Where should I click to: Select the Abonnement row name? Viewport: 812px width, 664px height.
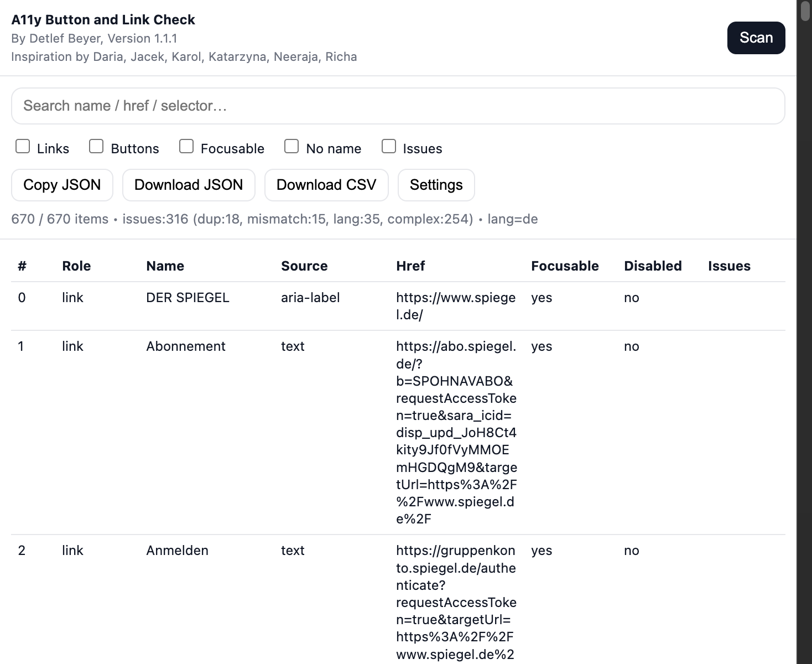[186, 346]
